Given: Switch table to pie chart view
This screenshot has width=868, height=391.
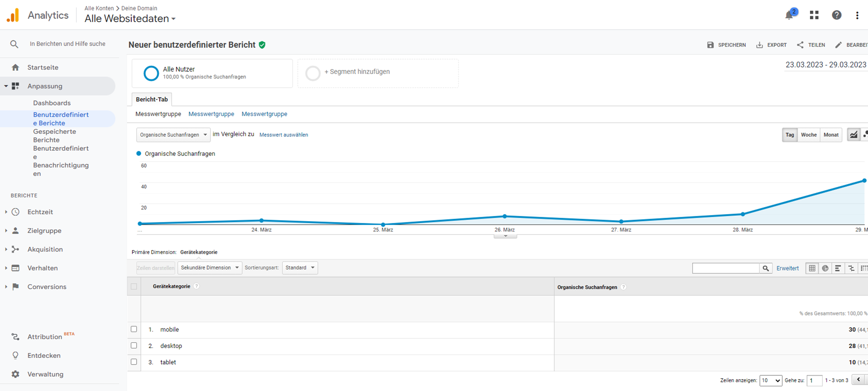Looking at the screenshot, I should coord(825,268).
